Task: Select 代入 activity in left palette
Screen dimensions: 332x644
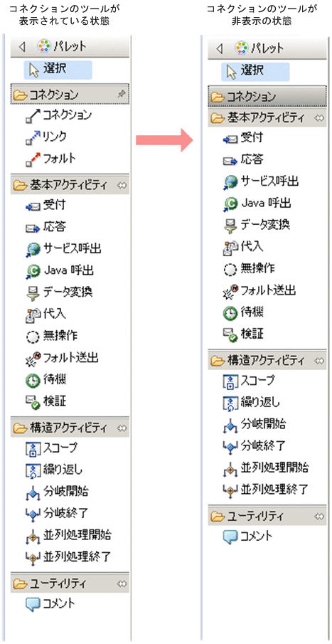Action: pyautogui.click(x=45, y=315)
